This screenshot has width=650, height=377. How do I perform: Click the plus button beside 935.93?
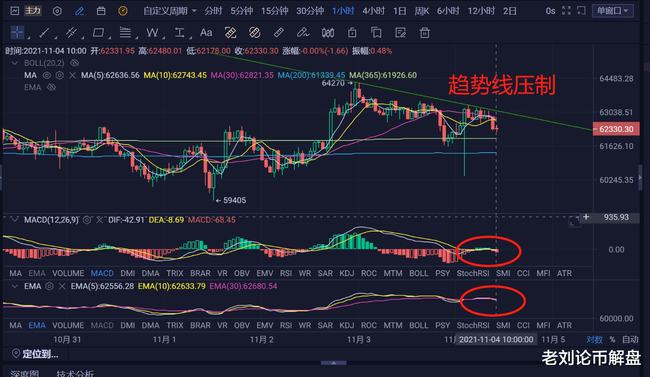tap(586, 217)
